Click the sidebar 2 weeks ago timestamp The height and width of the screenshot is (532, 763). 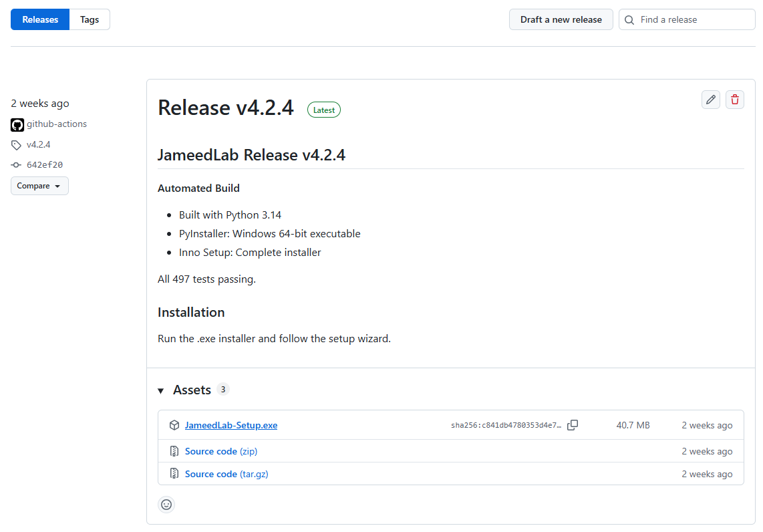tap(40, 103)
